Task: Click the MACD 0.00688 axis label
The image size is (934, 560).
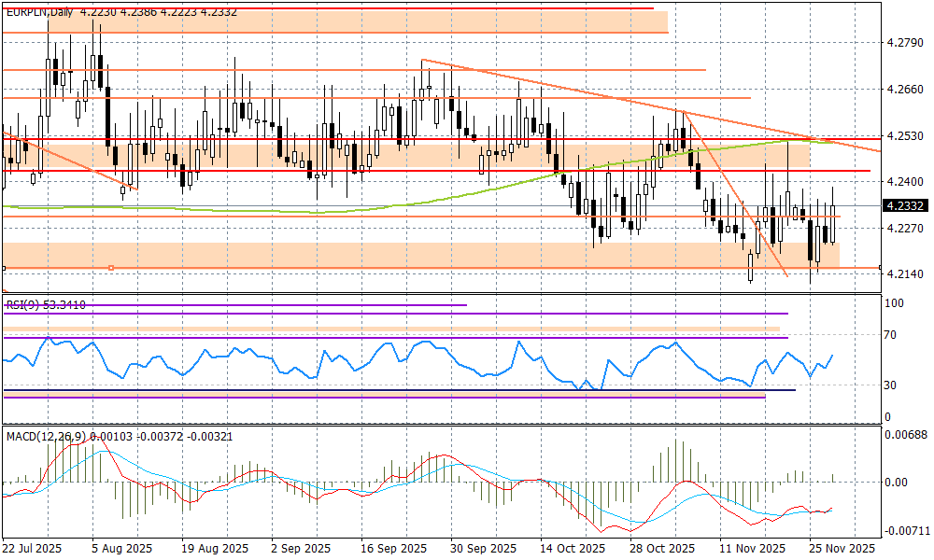Action: click(906, 436)
